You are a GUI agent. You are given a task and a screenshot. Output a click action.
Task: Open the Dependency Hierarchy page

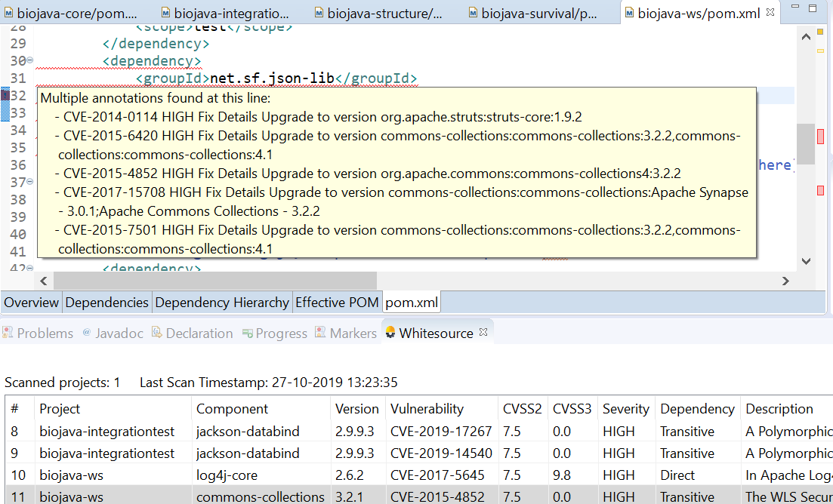coord(221,303)
